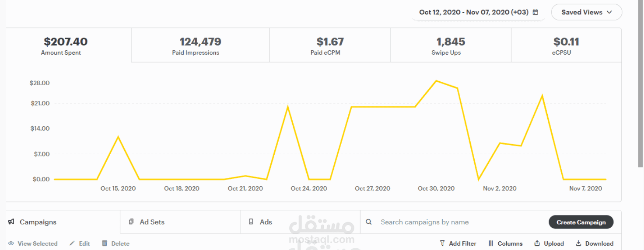Click the Columns bars icon
The image size is (644, 250).
[491, 243]
